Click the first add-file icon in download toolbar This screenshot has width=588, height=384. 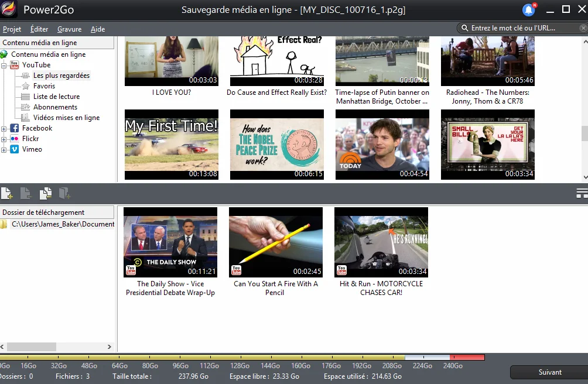tap(7, 193)
